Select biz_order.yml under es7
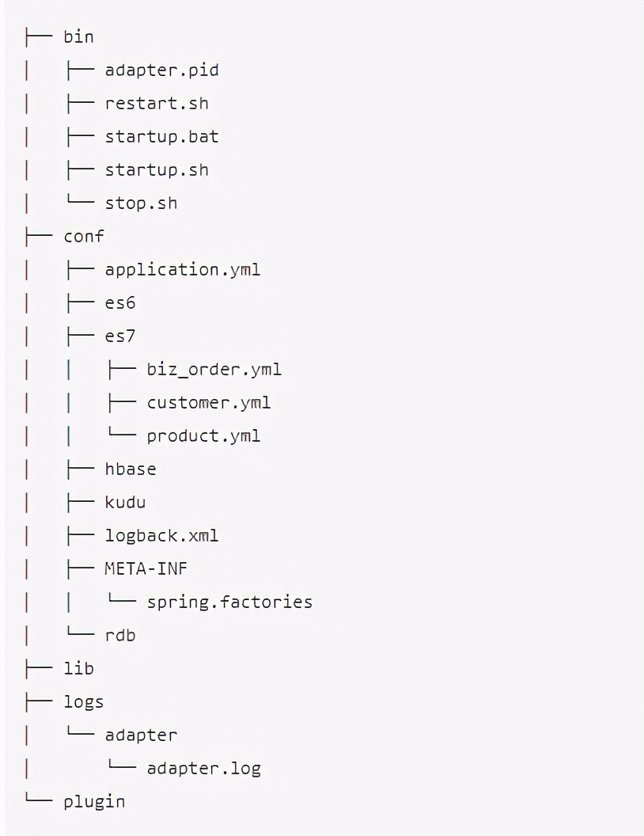This screenshot has height=836, width=644. click(x=214, y=370)
